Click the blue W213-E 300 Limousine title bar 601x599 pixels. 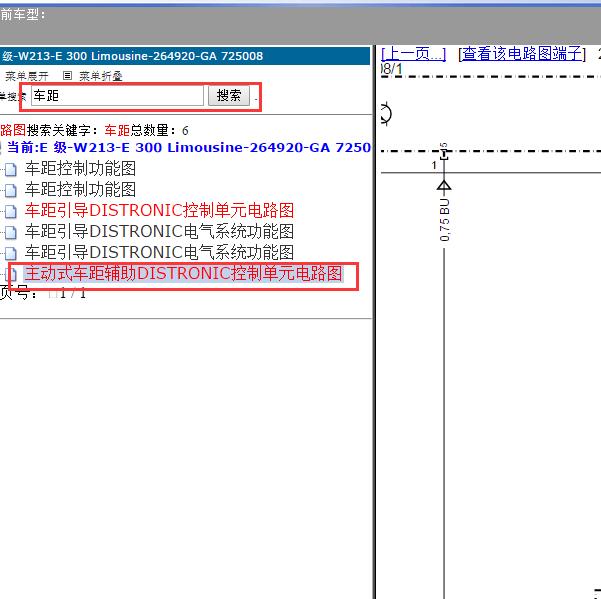[x=185, y=56]
